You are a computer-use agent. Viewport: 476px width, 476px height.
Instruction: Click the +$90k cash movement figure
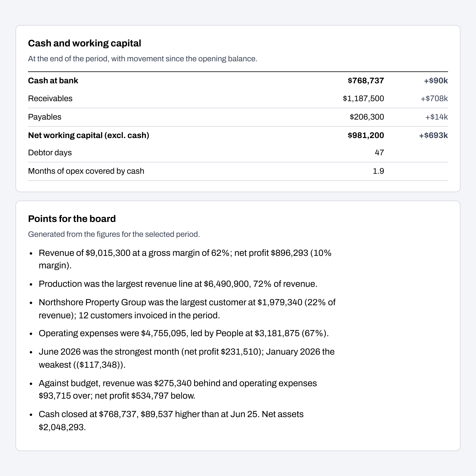click(x=436, y=81)
